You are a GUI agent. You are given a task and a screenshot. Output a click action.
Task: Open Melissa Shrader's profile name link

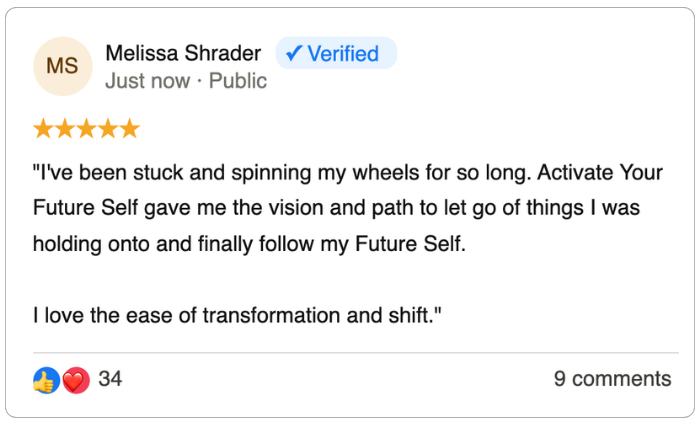pyautogui.click(x=182, y=53)
